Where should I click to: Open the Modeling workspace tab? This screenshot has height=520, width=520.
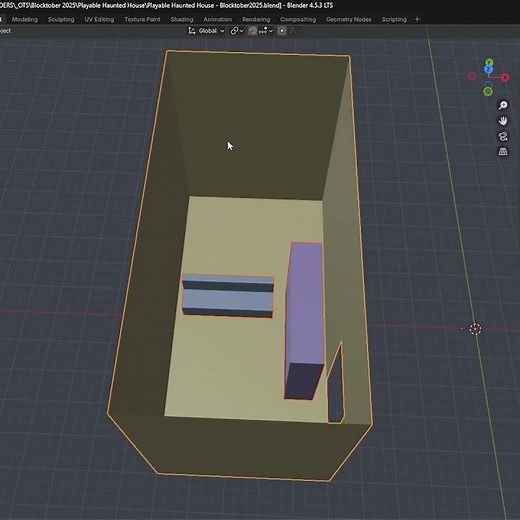(x=25, y=19)
